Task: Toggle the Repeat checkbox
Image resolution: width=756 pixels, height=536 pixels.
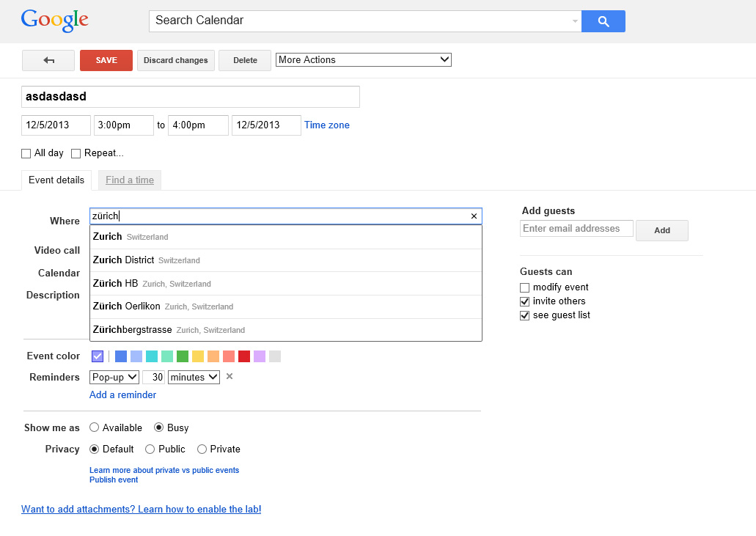Action: coord(76,153)
